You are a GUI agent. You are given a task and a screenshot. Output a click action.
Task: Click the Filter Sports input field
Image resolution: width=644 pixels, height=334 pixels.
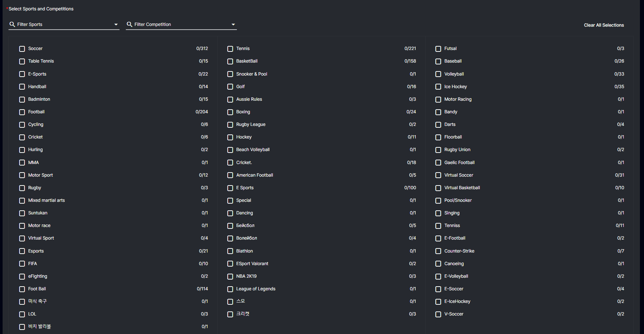click(64, 24)
